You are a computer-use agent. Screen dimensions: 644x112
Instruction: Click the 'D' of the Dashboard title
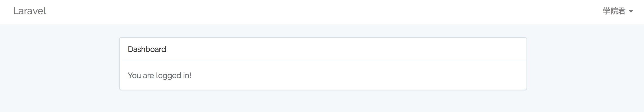pos(130,49)
